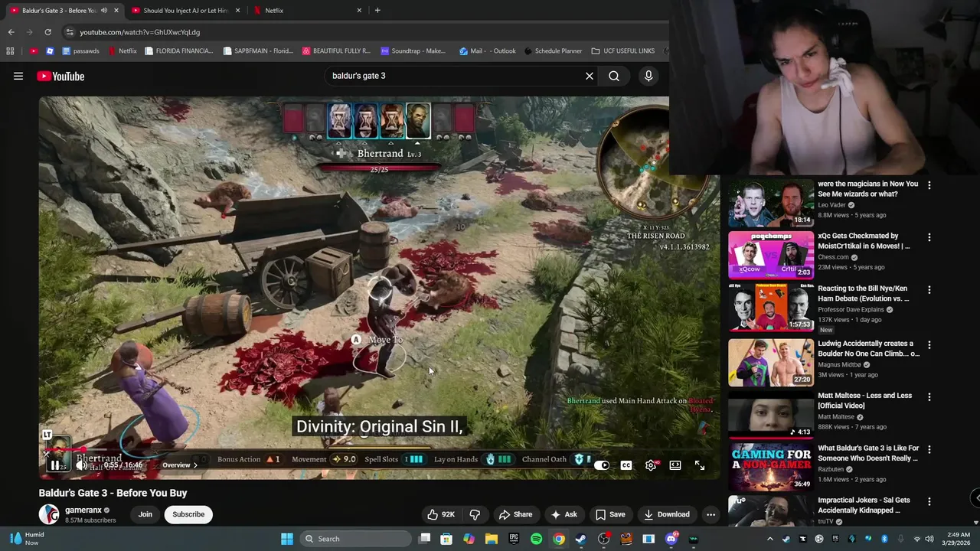Image resolution: width=980 pixels, height=551 pixels.
Task: Clear the search box with the X
Action: tap(590, 76)
